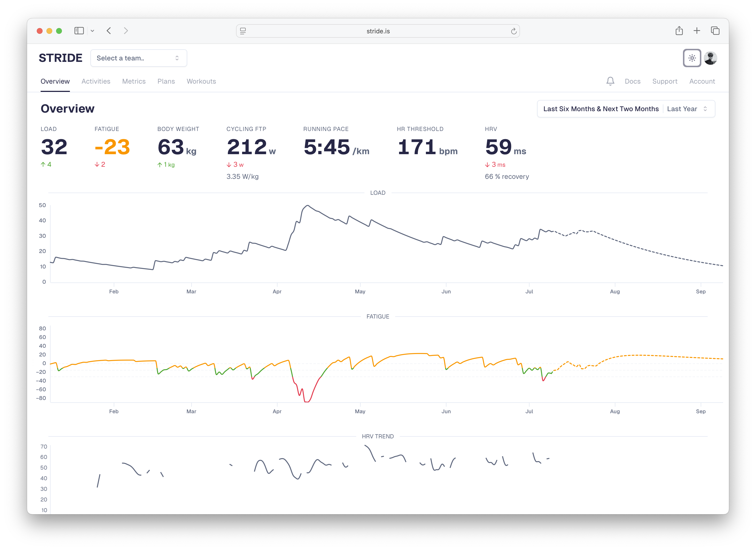Click the user profile avatar picture
Image resolution: width=756 pixels, height=550 pixels.
711,58
